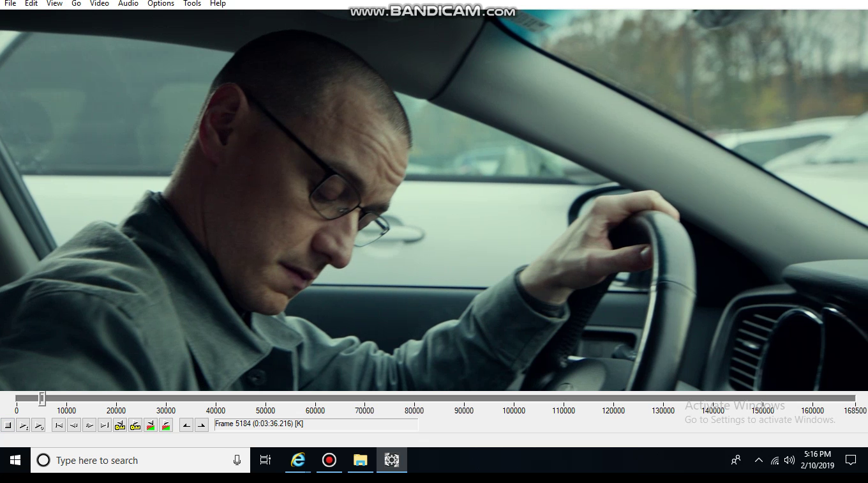Show hidden system tray icons
This screenshot has width=868, height=483.
(759, 460)
